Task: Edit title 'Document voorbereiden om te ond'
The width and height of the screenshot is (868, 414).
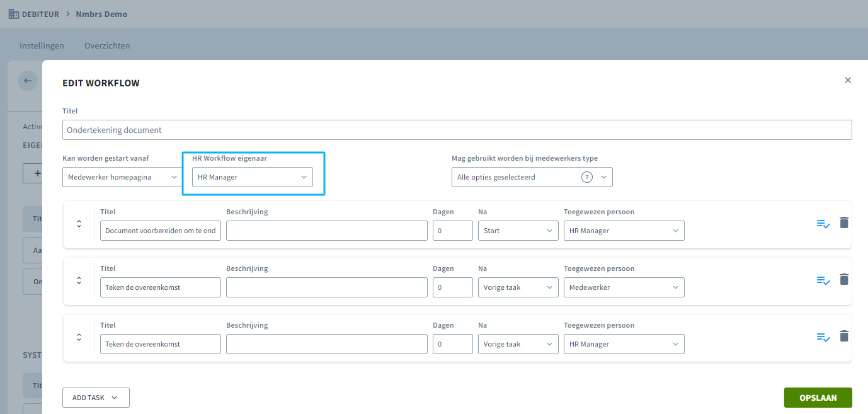Action: click(x=161, y=231)
